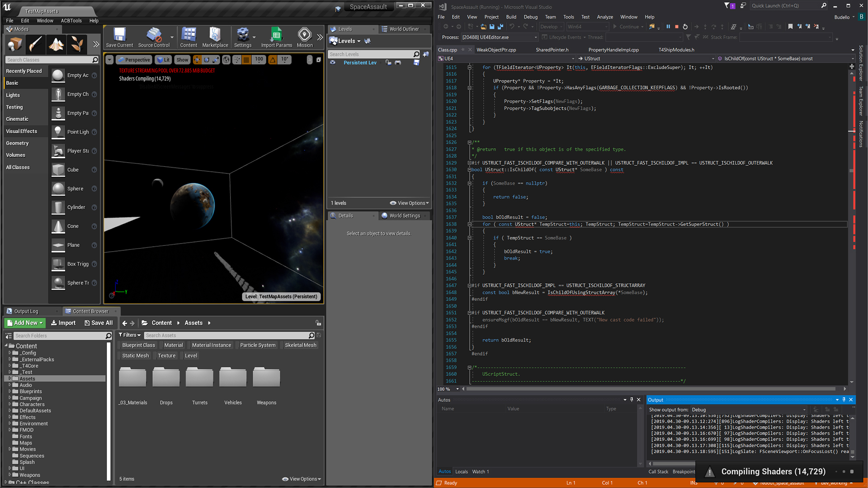
Task: Switch to the World Outliner tab
Action: pos(404,29)
